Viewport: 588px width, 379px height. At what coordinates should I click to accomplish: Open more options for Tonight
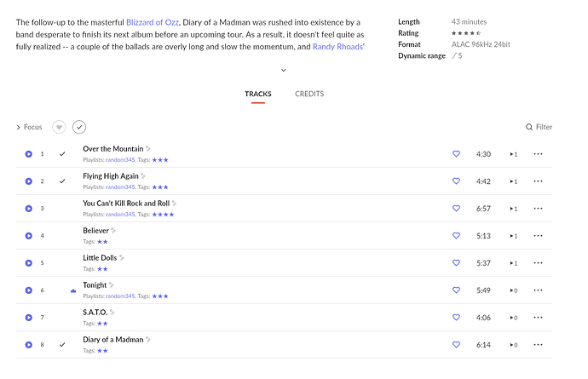click(x=538, y=290)
